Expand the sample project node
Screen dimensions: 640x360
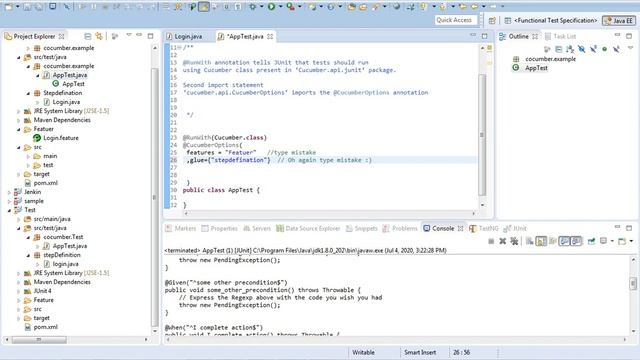click(x=9, y=201)
